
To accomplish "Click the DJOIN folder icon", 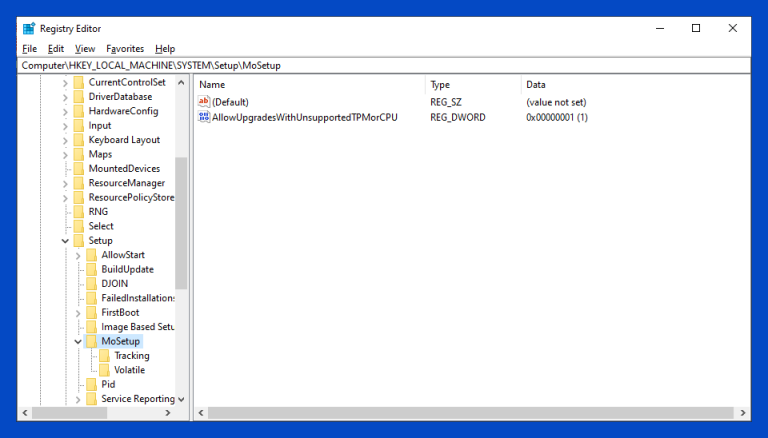I will pos(92,284).
